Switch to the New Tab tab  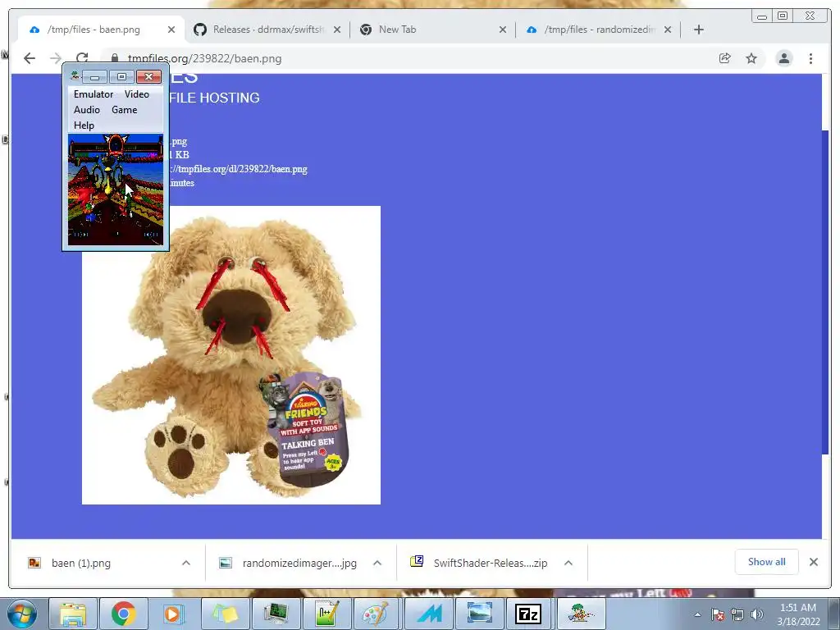click(x=433, y=30)
